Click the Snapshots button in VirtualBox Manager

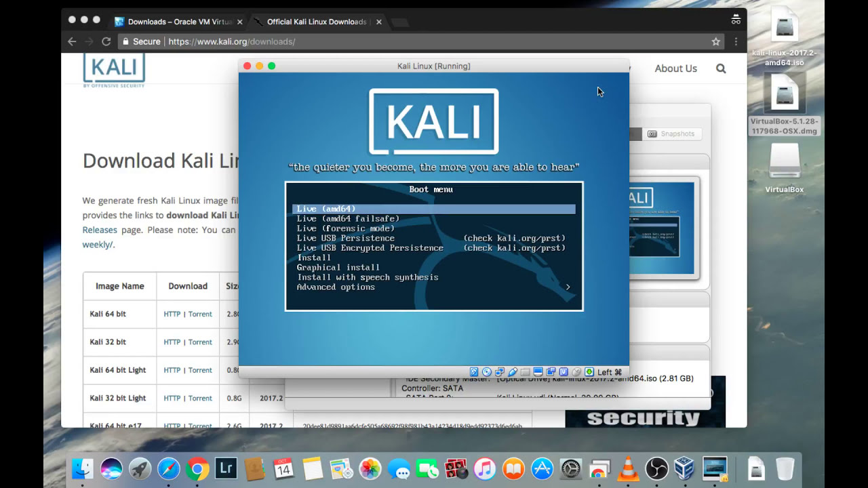tap(671, 134)
